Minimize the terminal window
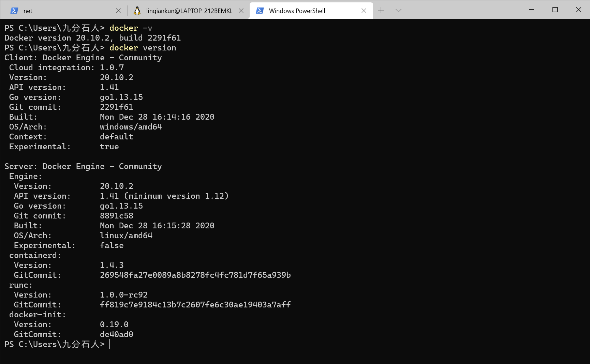Viewport: 590px width, 364px height. pyautogui.click(x=531, y=10)
